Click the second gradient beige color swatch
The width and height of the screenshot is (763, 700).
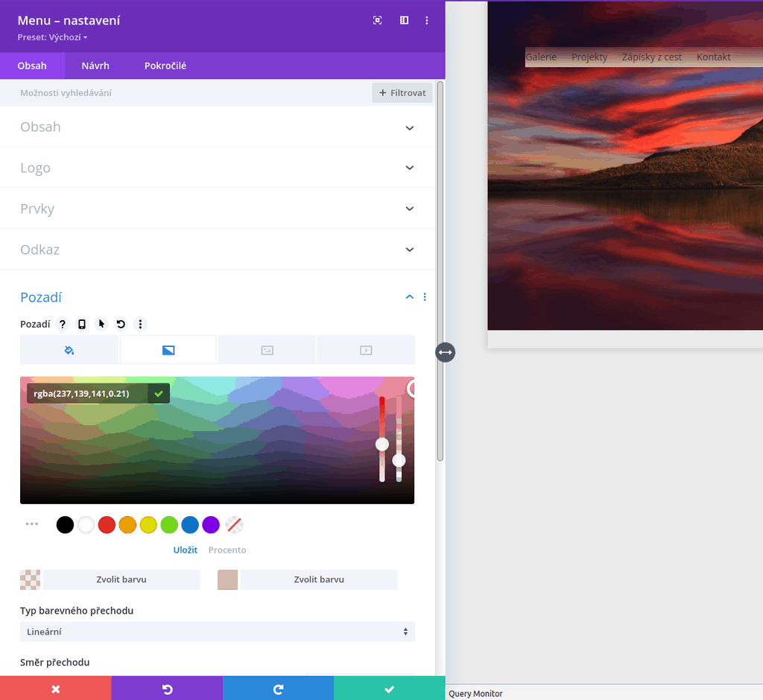coord(228,579)
